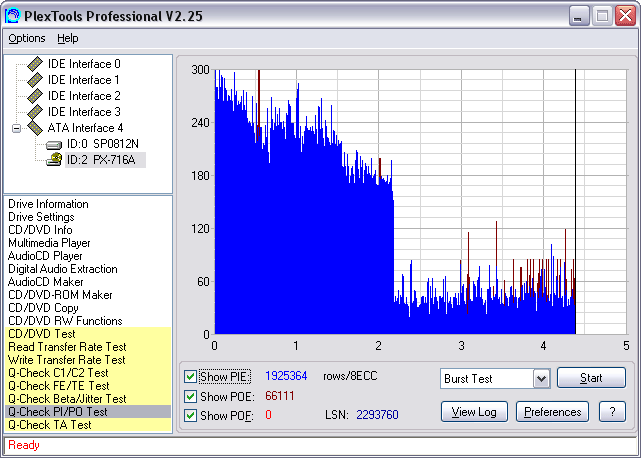Select Q-Check FE/TE Test
The width and height of the screenshot is (641, 458).
[x=88, y=386]
